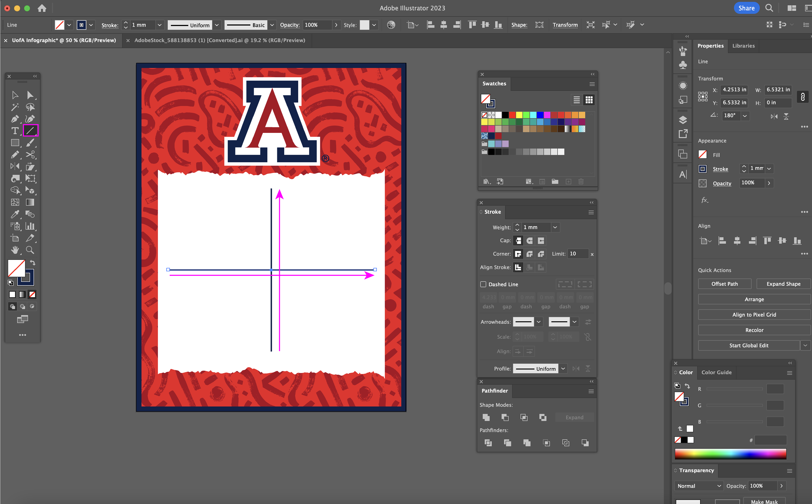This screenshot has width=812, height=504.
Task: Click the Unite shape mode icon
Action: (486, 417)
